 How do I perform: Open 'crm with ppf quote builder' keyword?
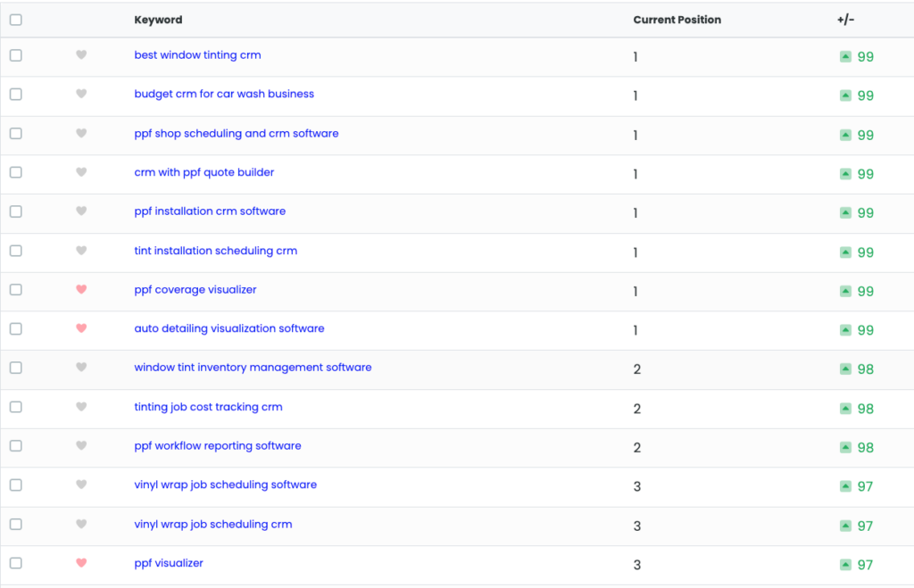click(x=204, y=172)
